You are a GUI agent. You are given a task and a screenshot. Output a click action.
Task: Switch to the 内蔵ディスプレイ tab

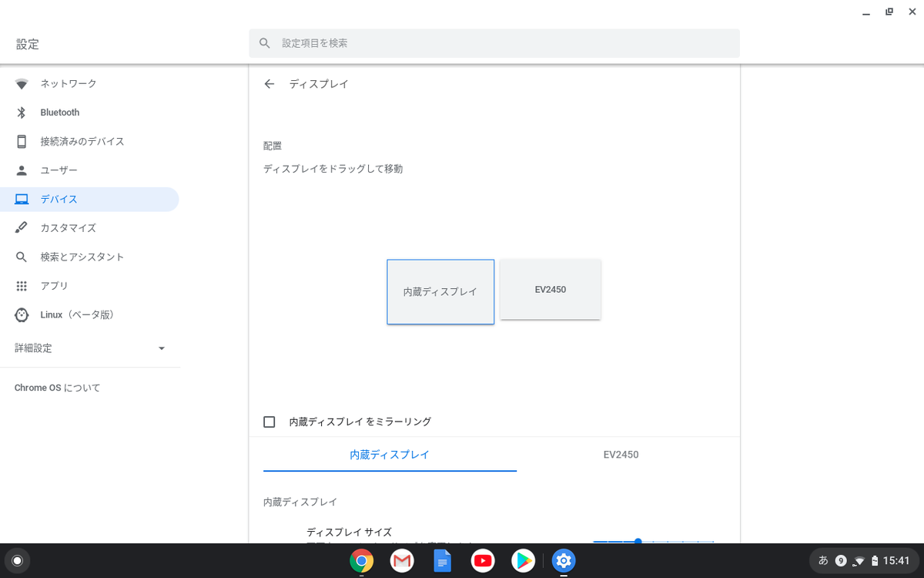[390, 455]
